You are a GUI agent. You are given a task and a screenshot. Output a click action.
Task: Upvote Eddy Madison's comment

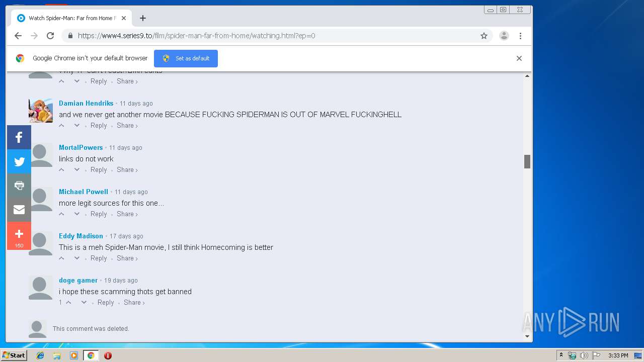pyautogui.click(x=62, y=258)
